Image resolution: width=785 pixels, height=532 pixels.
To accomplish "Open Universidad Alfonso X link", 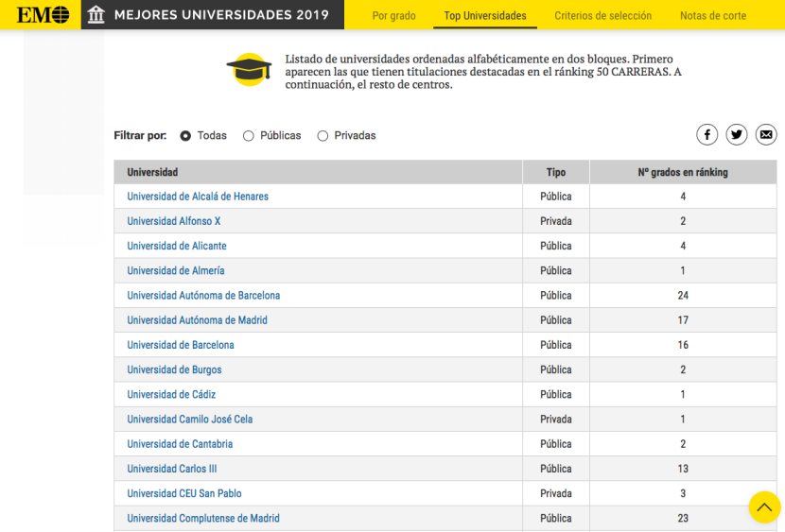I will 174,221.
